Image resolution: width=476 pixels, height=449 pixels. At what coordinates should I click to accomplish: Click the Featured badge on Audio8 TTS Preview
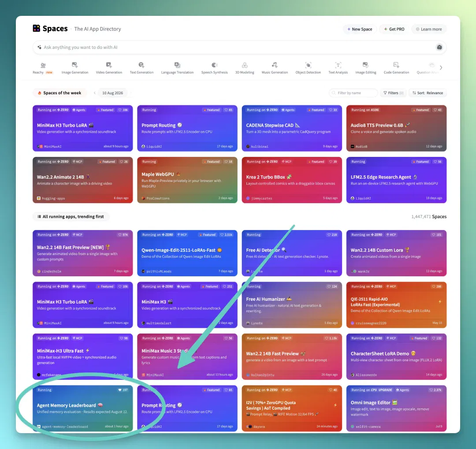[x=420, y=110]
